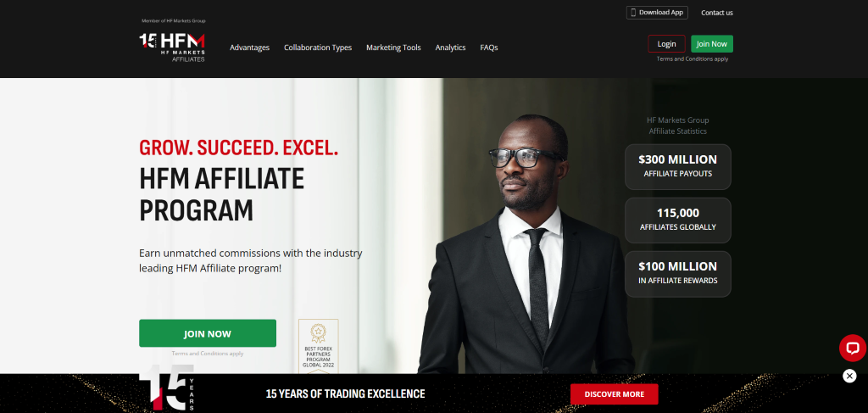The width and height of the screenshot is (868, 413).
Task: Open the red live chat bubble
Action: pos(853,349)
